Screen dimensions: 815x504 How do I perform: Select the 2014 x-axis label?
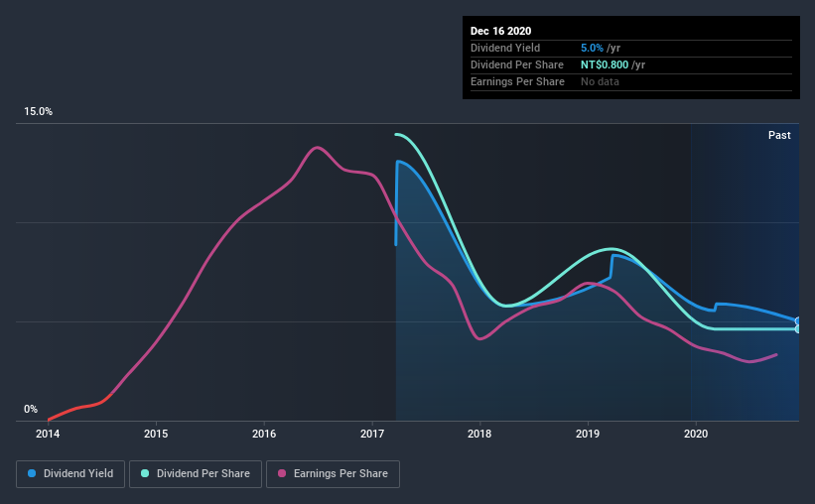pyautogui.click(x=48, y=434)
